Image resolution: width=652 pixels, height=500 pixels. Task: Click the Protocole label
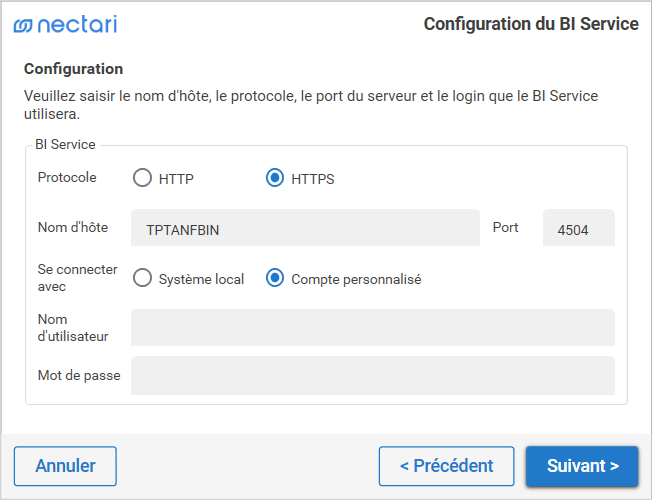[x=67, y=177]
